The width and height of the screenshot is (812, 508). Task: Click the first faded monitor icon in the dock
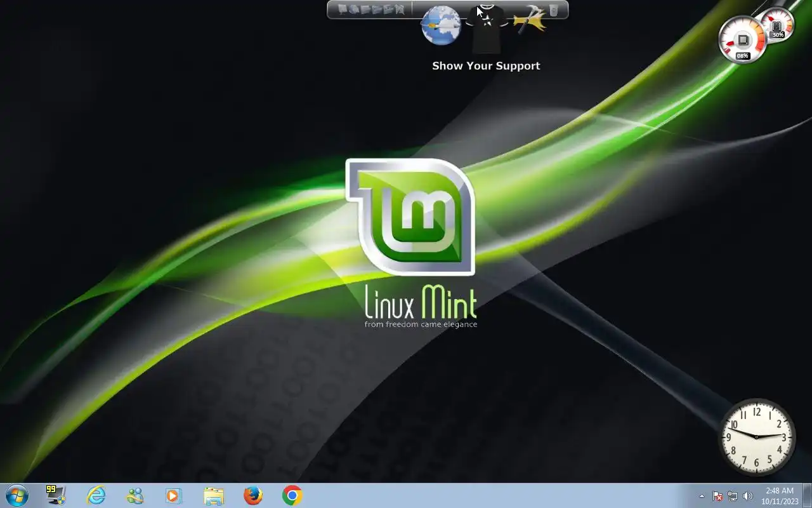coord(343,10)
